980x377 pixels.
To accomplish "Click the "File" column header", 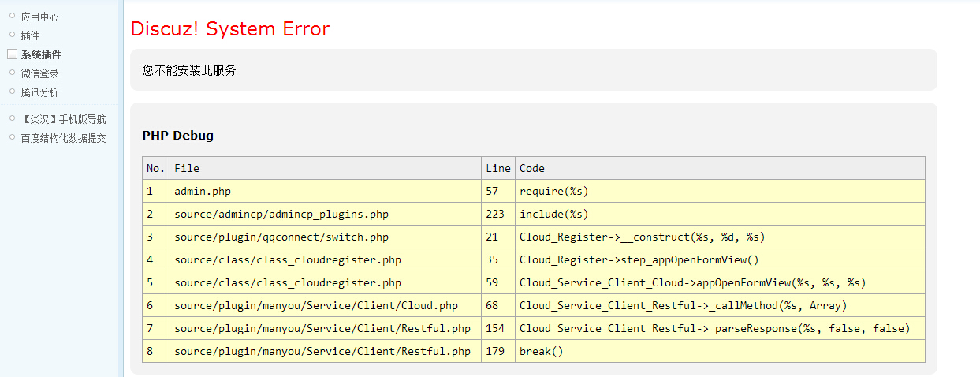I will point(187,168).
